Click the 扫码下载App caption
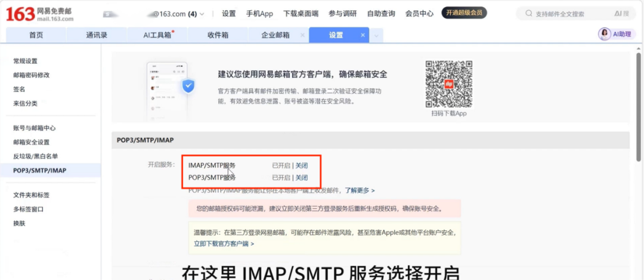 tap(449, 113)
